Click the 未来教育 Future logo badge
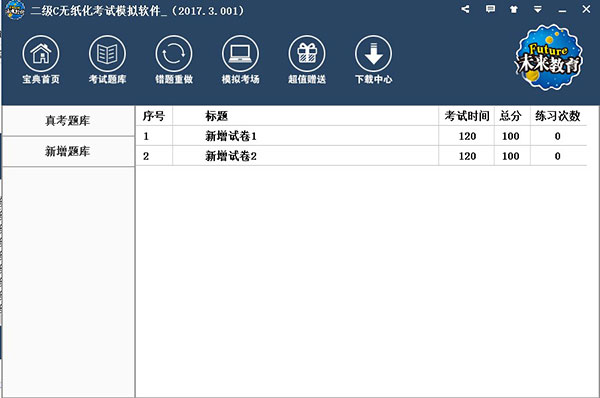Image resolution: width=600 pixels, height=398 pixels. [x=549, y=57]
